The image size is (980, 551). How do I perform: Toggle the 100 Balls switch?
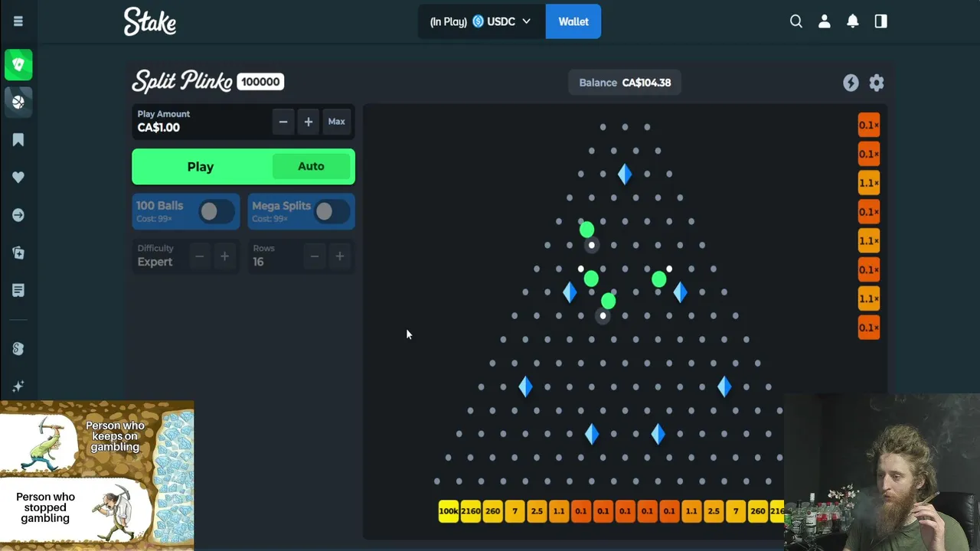point(217,212)
